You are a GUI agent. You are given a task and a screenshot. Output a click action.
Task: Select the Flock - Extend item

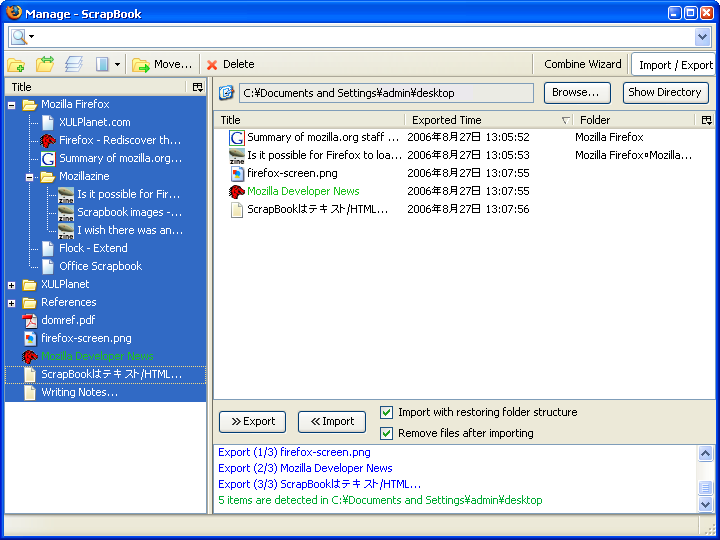point(93,248)
